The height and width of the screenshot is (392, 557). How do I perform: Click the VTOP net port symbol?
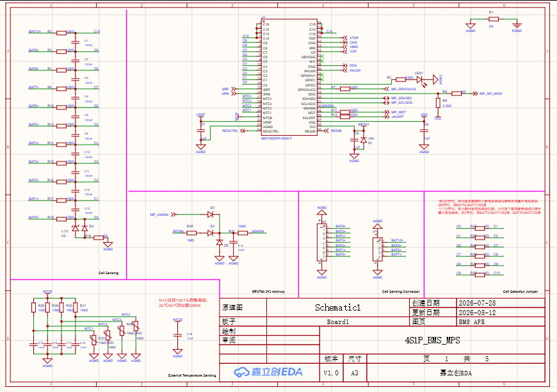pos(350,38)
